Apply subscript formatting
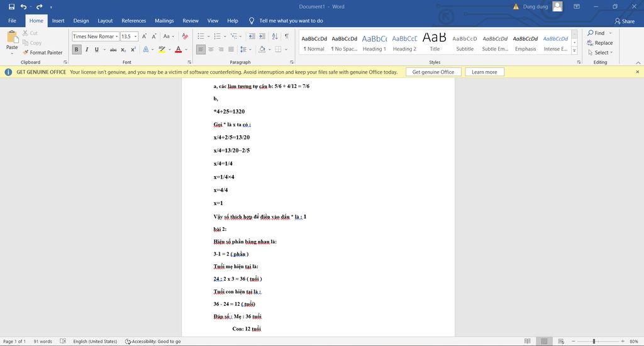The width and height of the screenshot is (644, 346). [x=123, y=49]
